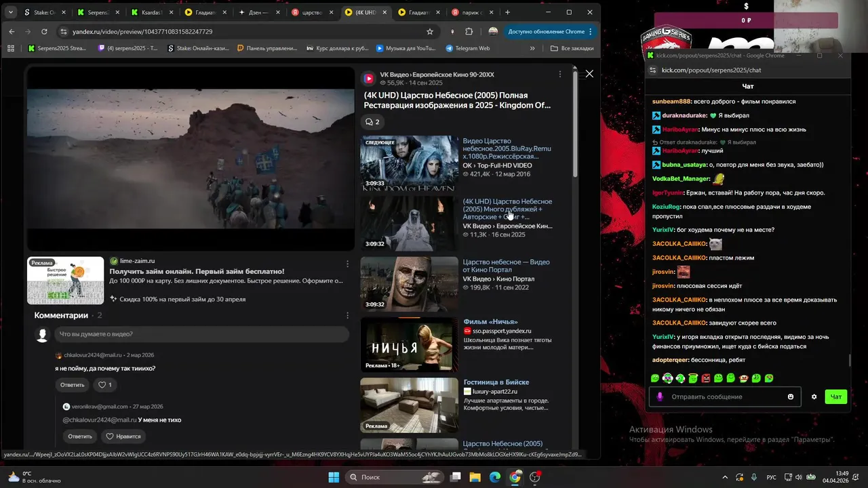
Task: Open the emoji picker in Kick chat input
Action: [791, 396]
